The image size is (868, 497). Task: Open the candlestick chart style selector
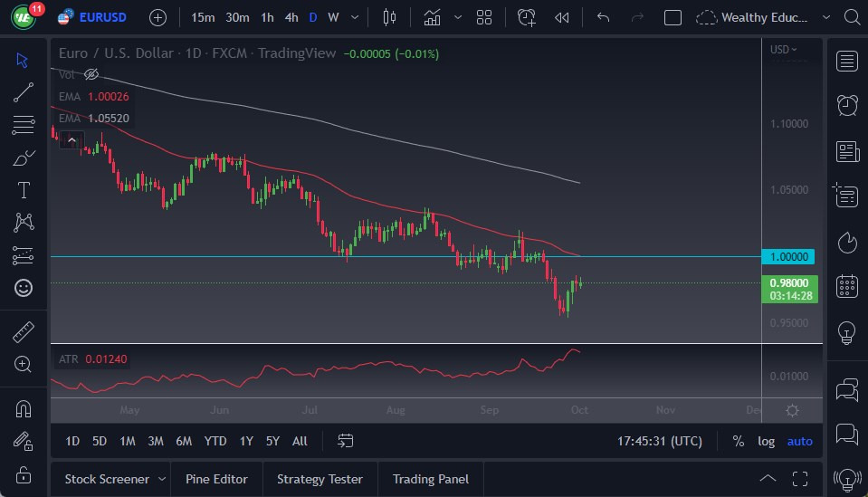[x=390, y=17]
